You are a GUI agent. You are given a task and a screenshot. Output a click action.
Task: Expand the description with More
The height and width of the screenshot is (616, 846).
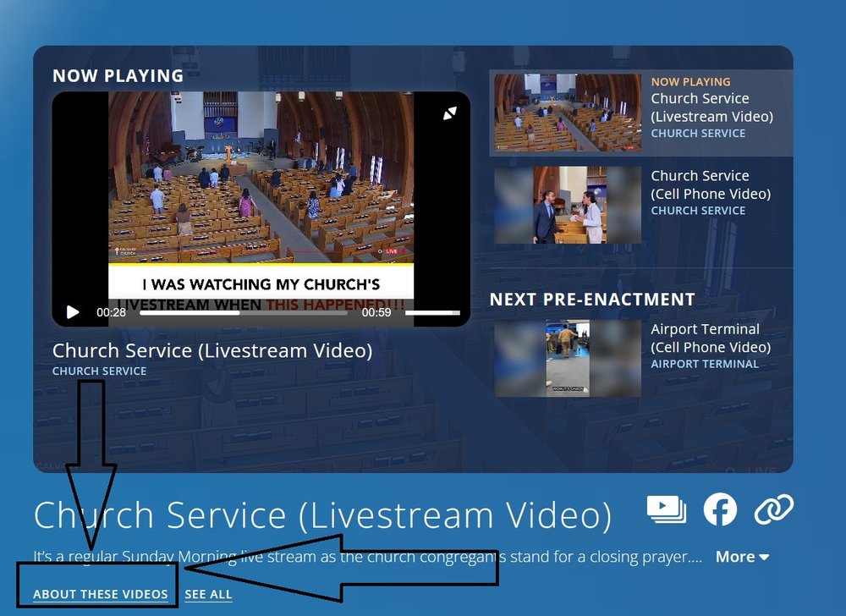[x=742, y=557]
